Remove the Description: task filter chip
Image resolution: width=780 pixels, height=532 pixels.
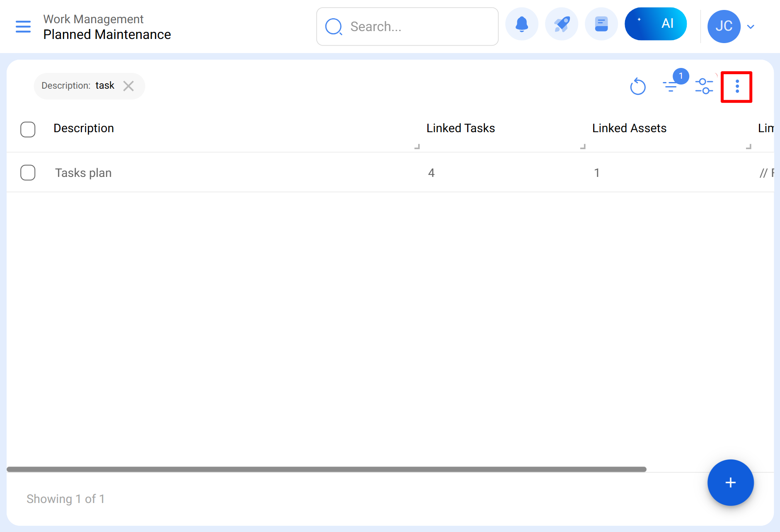(128, 86)
